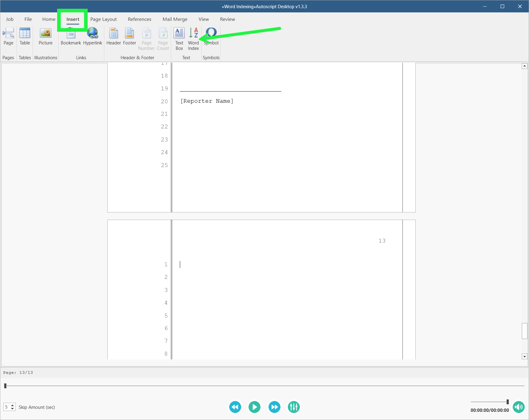
Task: Click the audio timeline position slider
Action: (5, 386)
